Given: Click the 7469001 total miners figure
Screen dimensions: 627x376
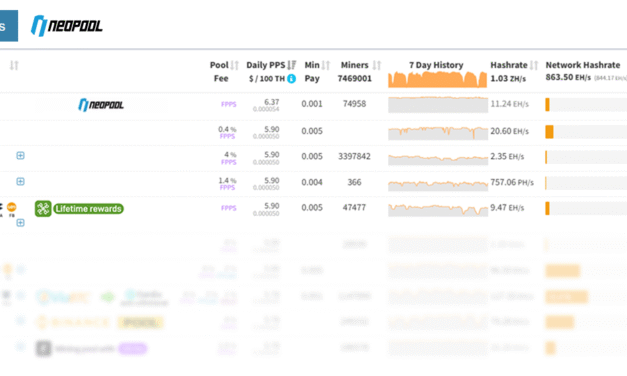Looking at the screenshot, I should click(x=354, y=78).
